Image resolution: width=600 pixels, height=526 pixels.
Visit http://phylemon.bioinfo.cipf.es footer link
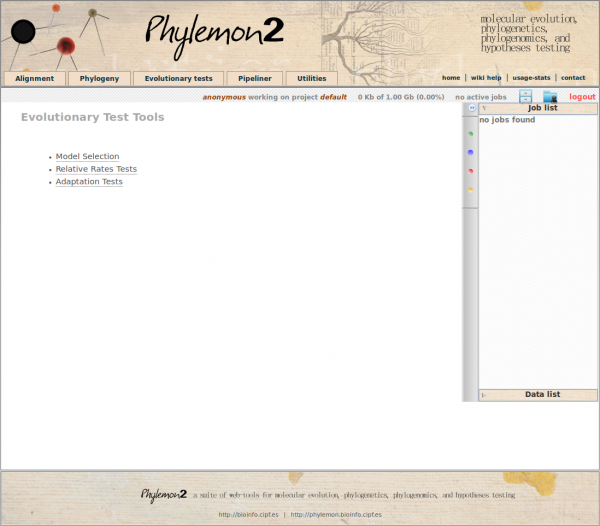click(336, 515)
